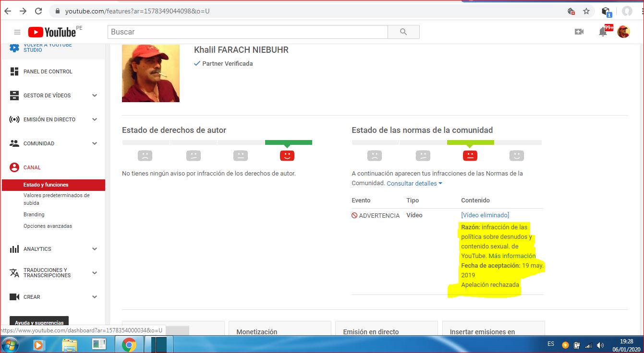Expand the Gestor de vídeos chevron

[x=95, y=95]
